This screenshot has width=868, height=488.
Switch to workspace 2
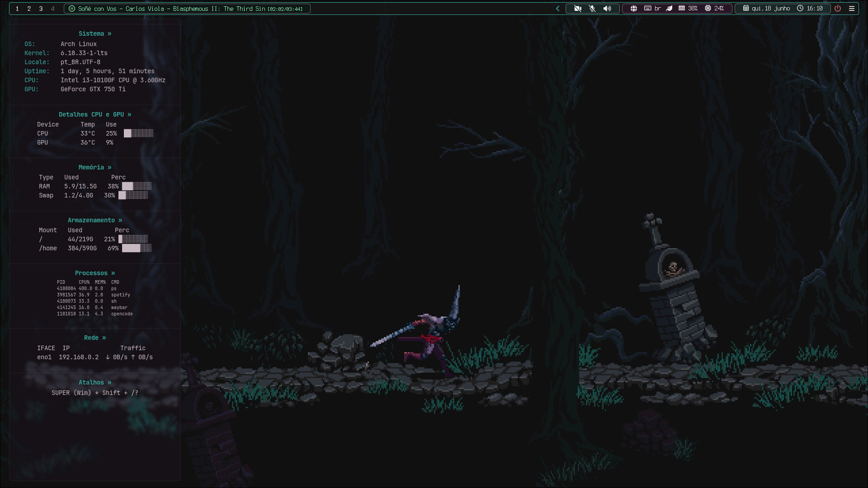(29, 9)
